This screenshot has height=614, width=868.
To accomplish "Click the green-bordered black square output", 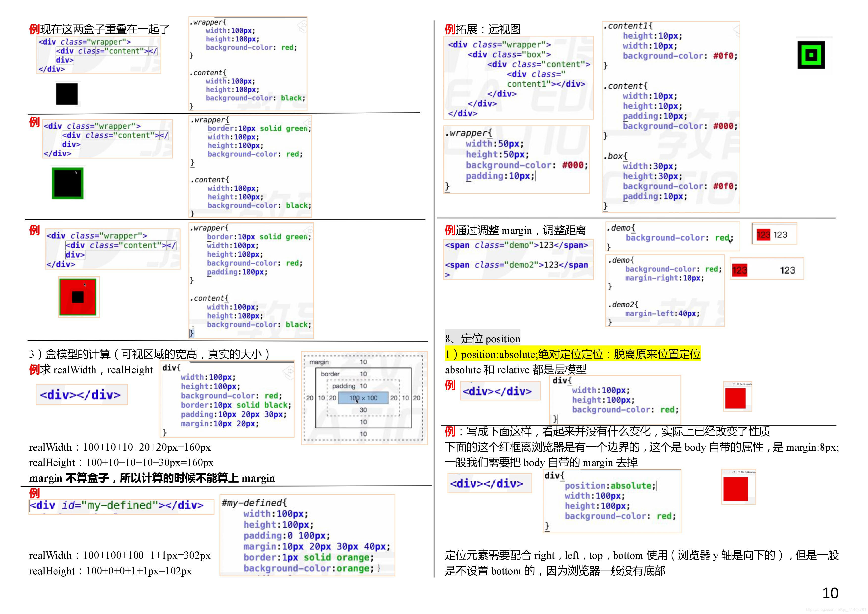I will pos(68,183).
